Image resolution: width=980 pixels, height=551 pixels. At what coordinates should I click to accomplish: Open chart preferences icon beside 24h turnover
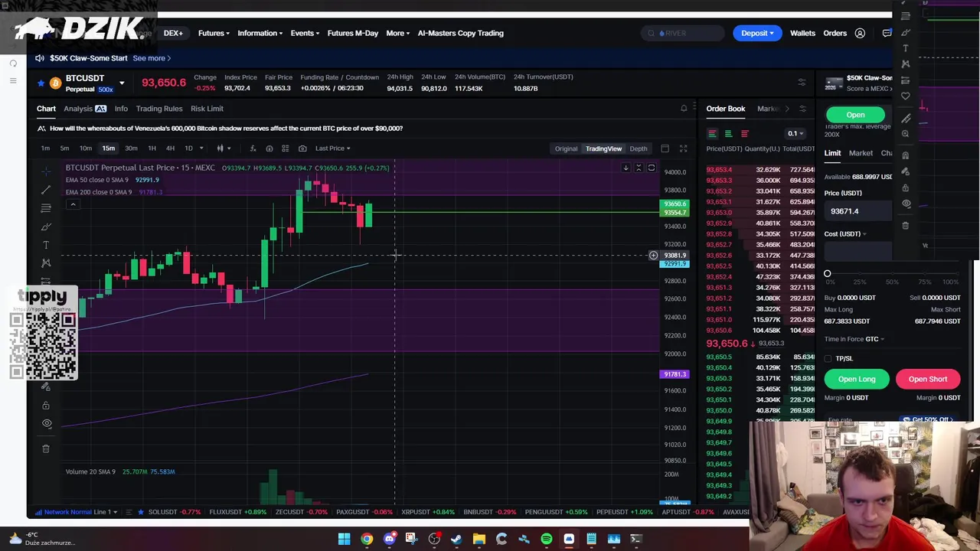tap(802, 82)
